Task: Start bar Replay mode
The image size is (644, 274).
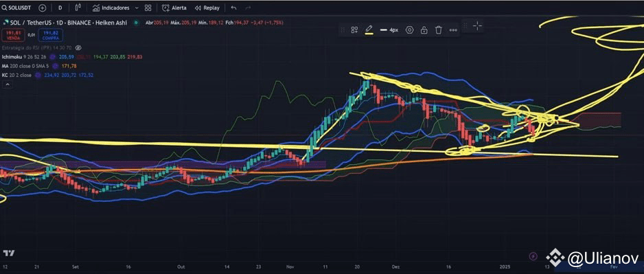Action: 207,8
